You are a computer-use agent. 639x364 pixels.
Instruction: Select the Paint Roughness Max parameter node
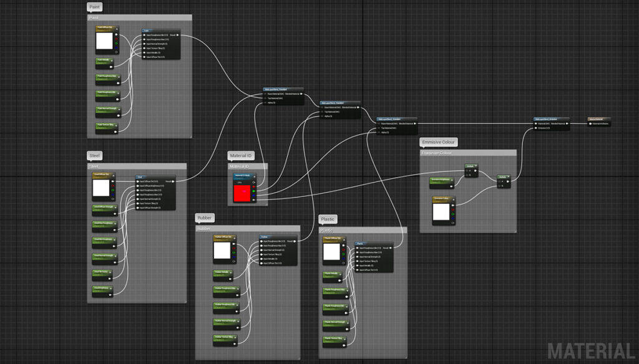(108, 80)
